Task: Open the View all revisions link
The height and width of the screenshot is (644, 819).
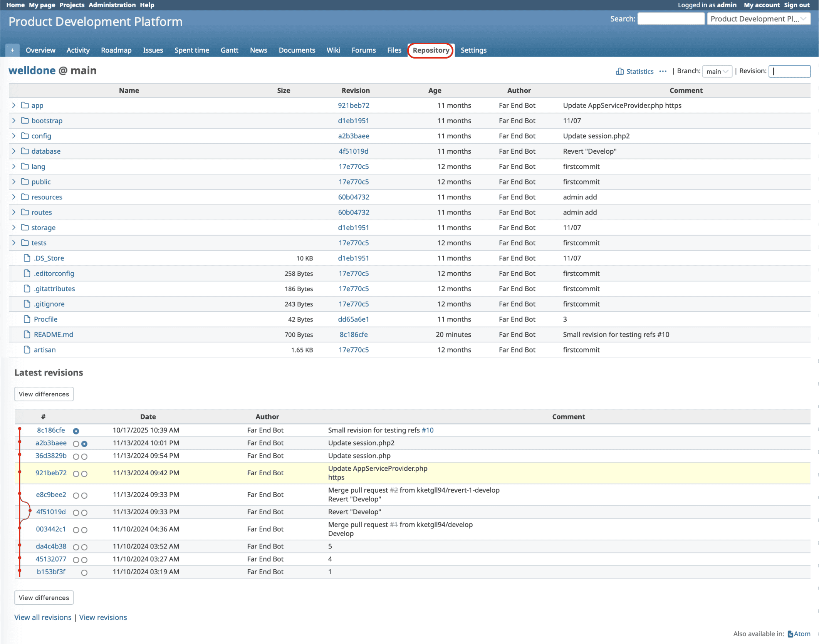Action: [x=42, y=617]
